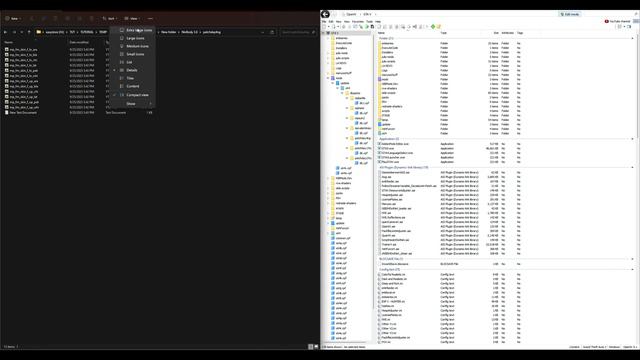This screenshot has height=360, width=640.
Task: Select GTA V root node in OpenIV tree
Action: 335,33
